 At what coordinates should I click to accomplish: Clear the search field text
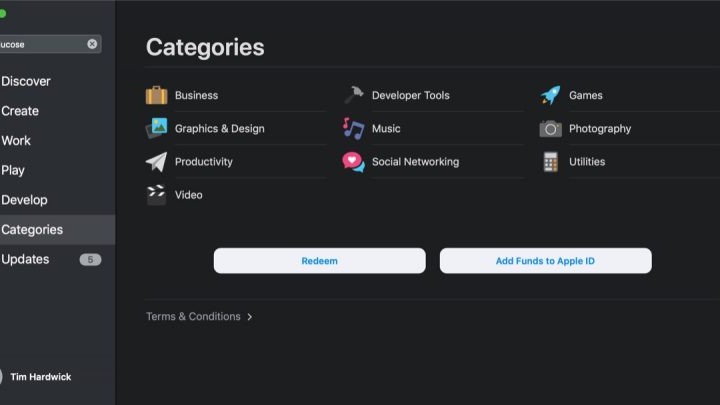coord(92,44)
